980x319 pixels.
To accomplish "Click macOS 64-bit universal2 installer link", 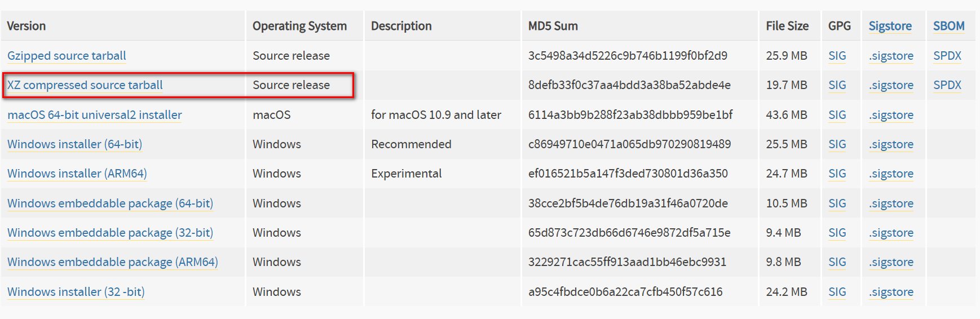I will click(94, 115).
